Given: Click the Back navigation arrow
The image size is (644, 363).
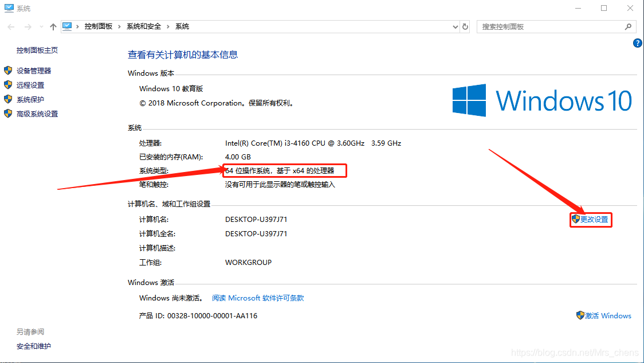Looking at the screenshot, I should pos(11,27).
